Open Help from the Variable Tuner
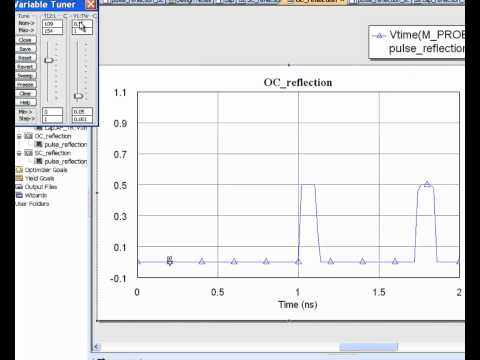Screen dimensions: 480x360 tap(25, 103)
